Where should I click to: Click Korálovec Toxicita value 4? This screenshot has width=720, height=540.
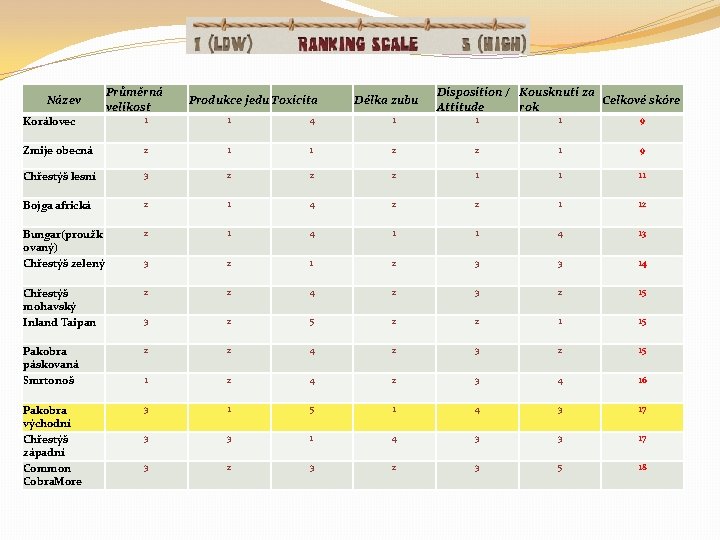point(312,122)
